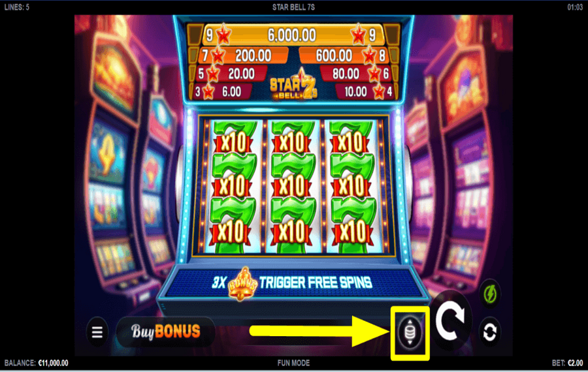Image resolution: width=588 pixels, height=372 pixels.
Task: Enable autoplay with circular arrows icon
Action: click(x=489, y=332)
